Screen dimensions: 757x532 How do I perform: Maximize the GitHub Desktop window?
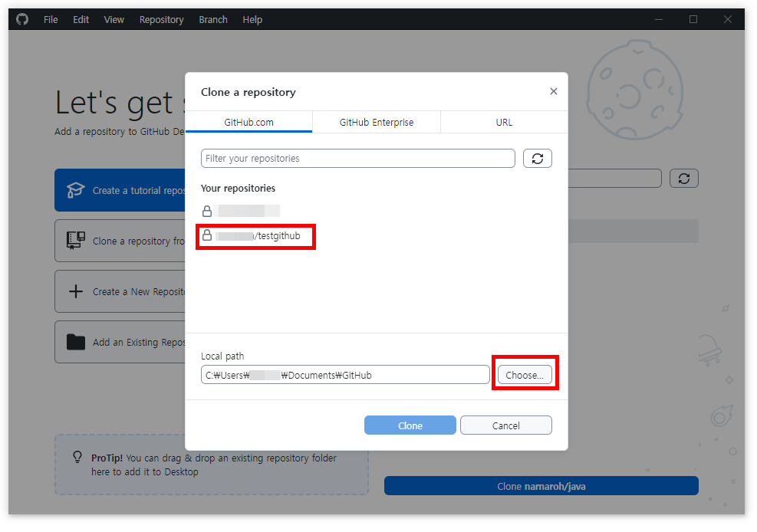693,19
